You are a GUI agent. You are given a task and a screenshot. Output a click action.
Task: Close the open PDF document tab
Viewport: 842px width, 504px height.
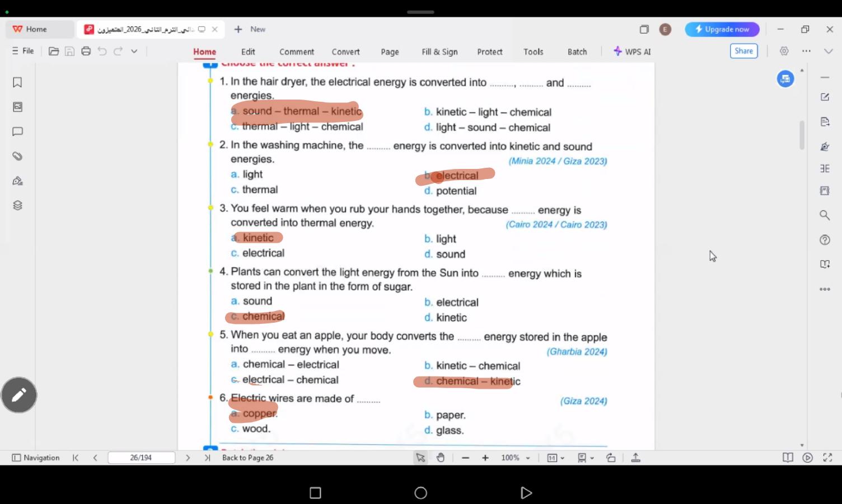point(214,29)
